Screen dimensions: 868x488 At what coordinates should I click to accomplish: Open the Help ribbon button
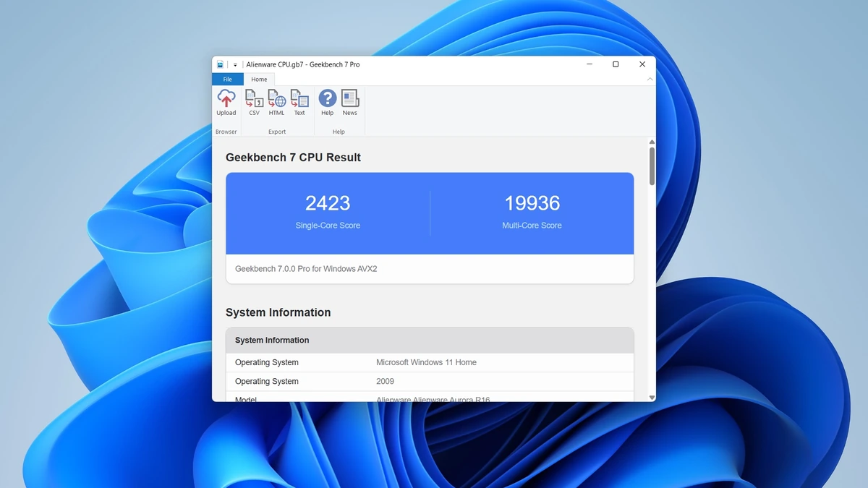[328, 103]
